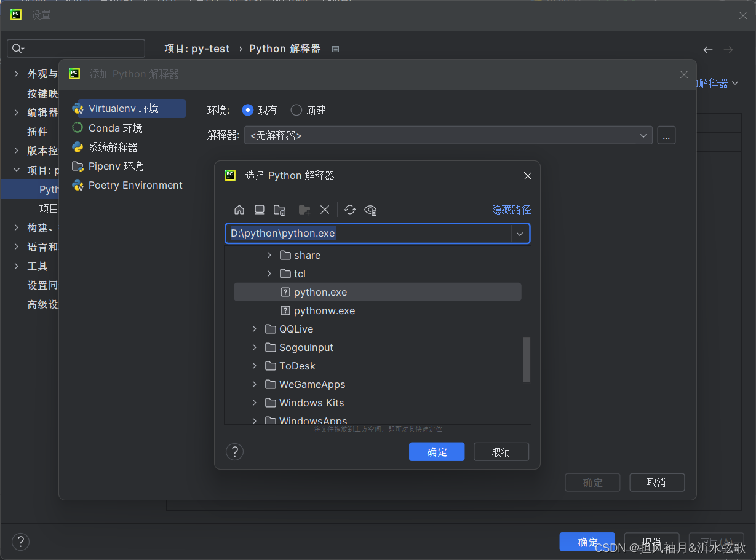
Task: Confirm with 确定 in file chooser
Action: click(437, 452)
